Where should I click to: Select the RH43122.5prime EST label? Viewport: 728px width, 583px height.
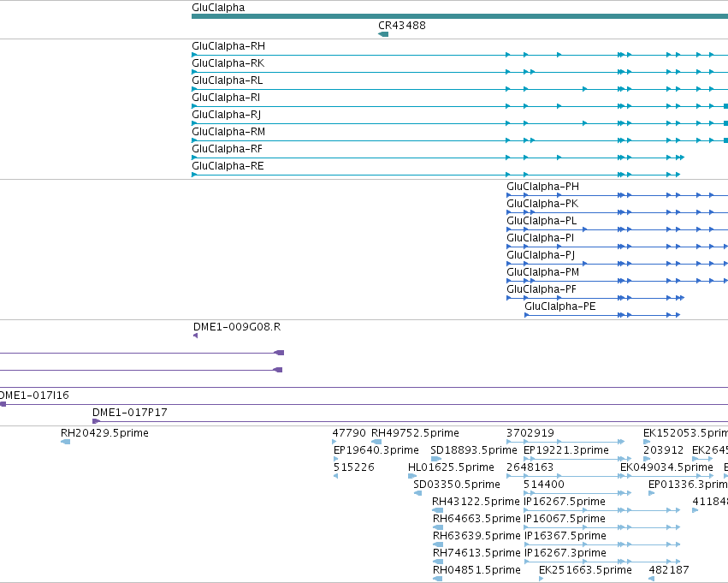pyautogui.click(x=476, y=503)
